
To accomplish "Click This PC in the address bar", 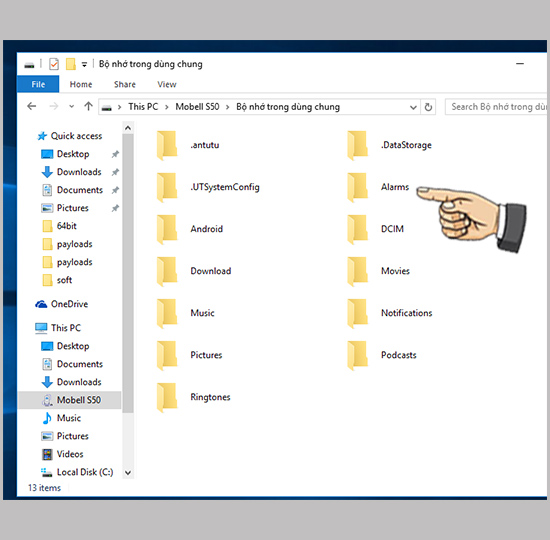I will 143,107.
